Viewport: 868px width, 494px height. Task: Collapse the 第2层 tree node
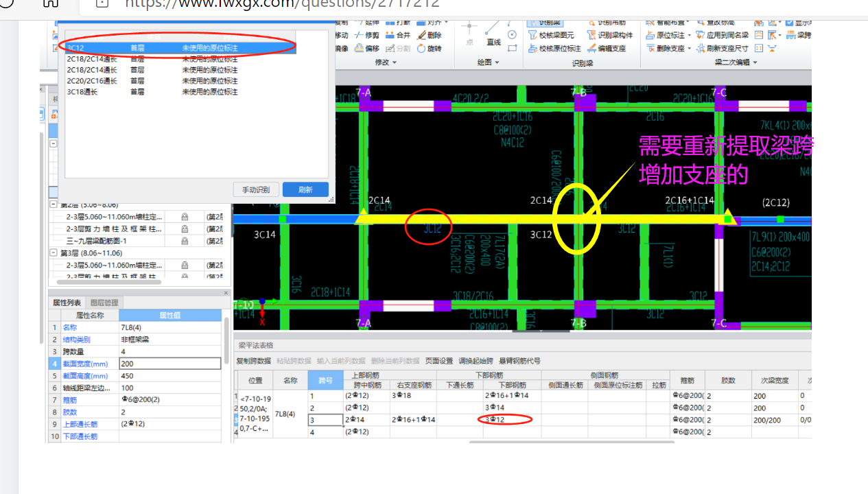click(54, 204)
